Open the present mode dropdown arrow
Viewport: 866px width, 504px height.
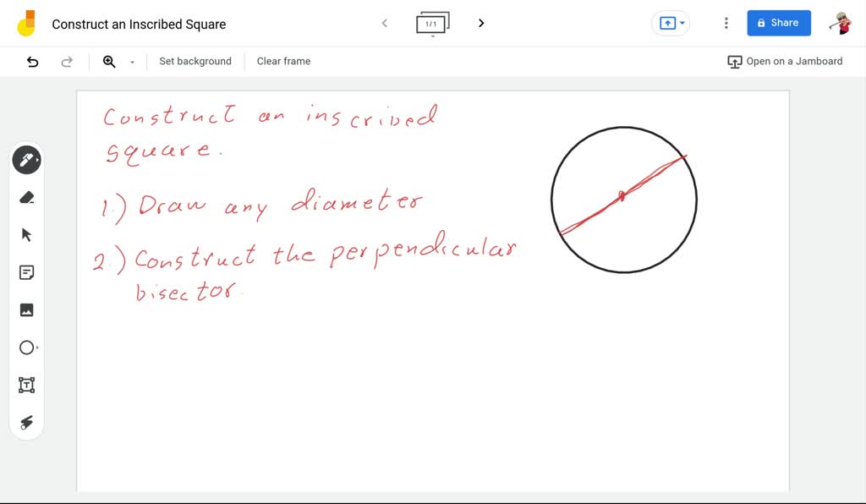click(682, 23)
